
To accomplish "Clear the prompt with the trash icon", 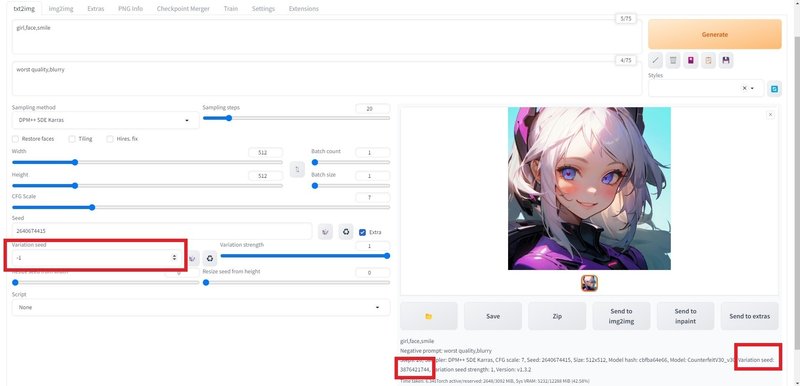I will point(673,60).
